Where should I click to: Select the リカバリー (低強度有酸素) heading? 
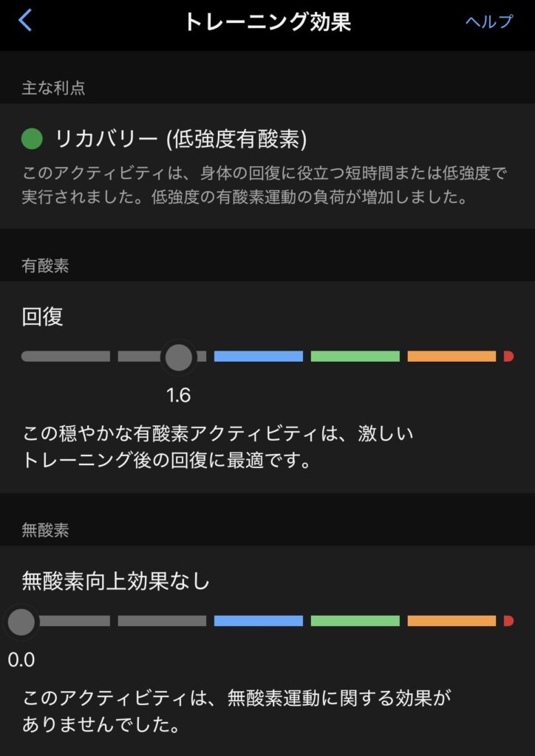(x=181, y=138)
